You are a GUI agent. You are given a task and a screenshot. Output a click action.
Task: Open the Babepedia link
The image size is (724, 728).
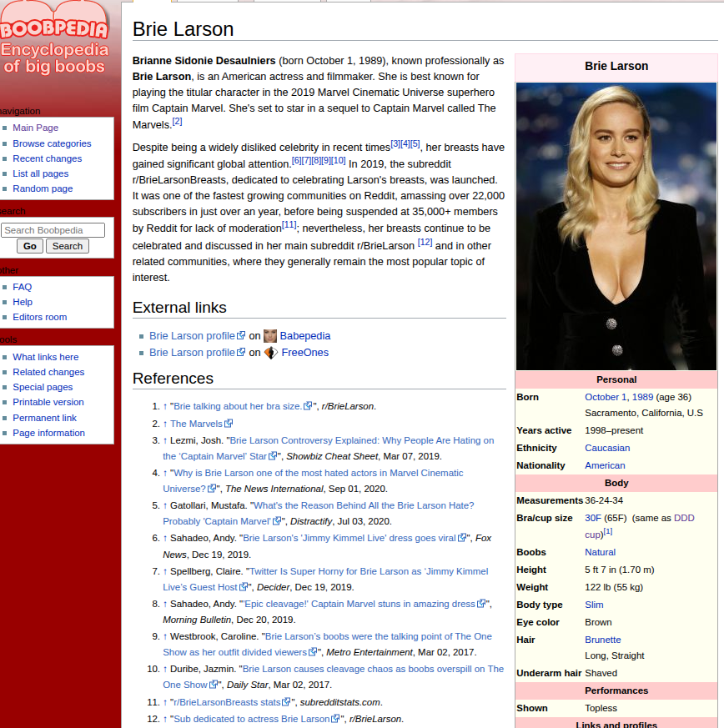click(304, 336)
